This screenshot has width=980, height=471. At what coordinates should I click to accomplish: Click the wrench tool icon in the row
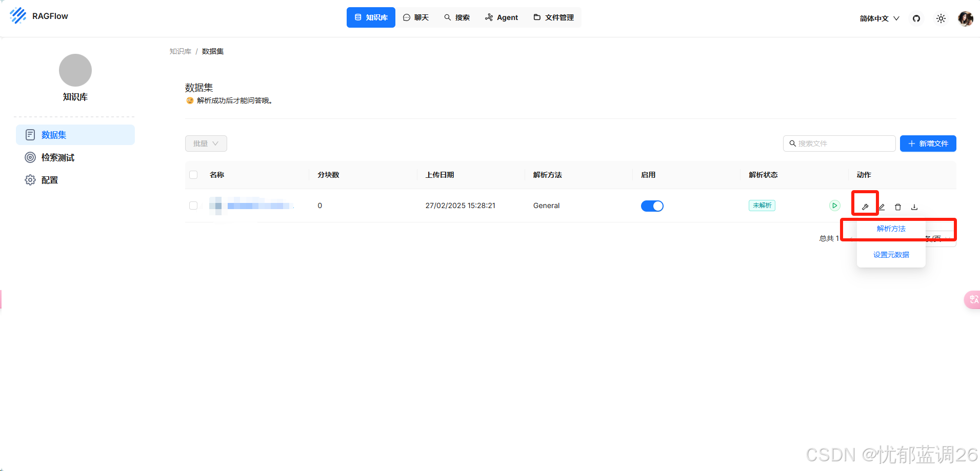pos(865,207)
